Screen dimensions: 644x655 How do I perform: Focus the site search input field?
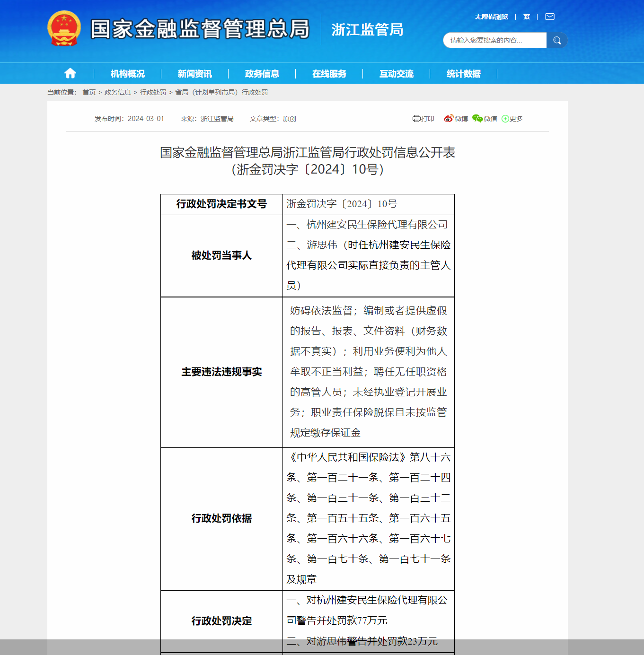(494, 40)
